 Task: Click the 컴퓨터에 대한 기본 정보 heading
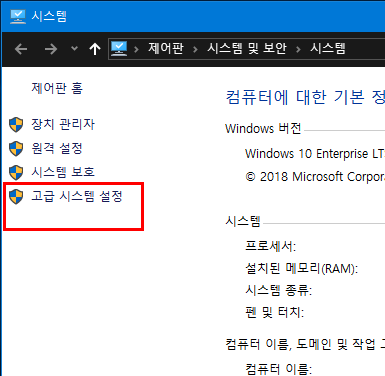[305, 97]
